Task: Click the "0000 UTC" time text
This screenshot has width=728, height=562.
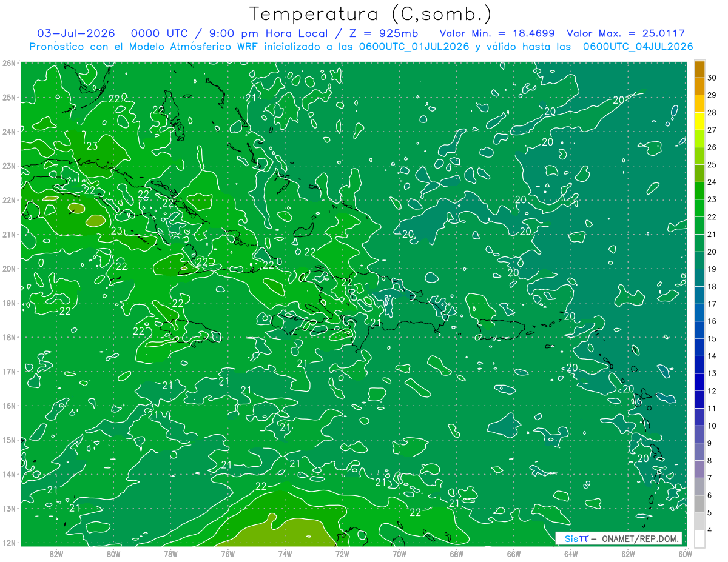Action: (x=158, y=33)
